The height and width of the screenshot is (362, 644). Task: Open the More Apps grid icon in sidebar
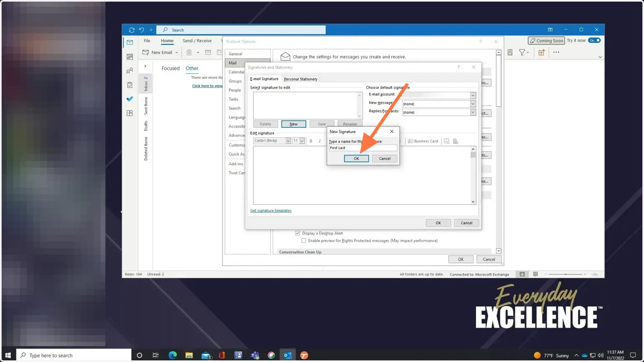129,113
